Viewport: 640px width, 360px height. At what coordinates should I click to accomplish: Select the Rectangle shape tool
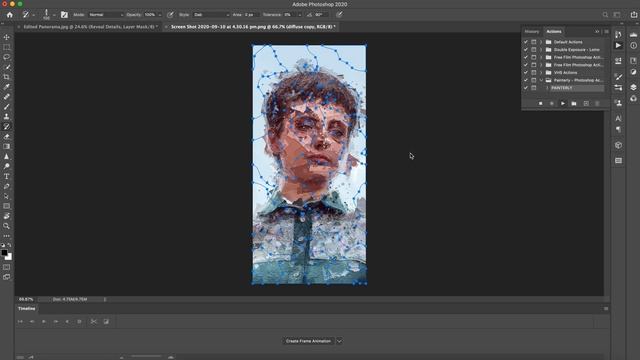point(7,206)
